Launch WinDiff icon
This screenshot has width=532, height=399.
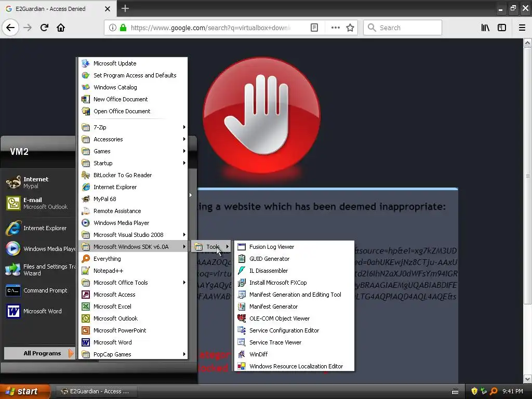tap(242, 354)
